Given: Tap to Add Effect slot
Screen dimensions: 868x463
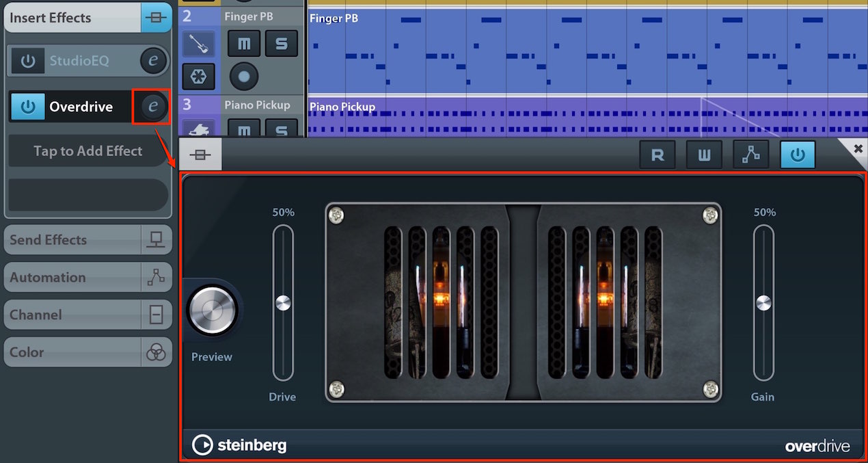Looking at the screenshot, I should click(x=88, y=151).
